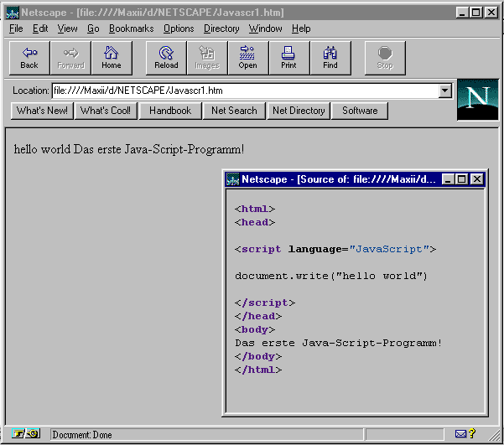Click the Images toolbar button
The width and height of the screenshot is (504, 445).
tap(207, 58)
